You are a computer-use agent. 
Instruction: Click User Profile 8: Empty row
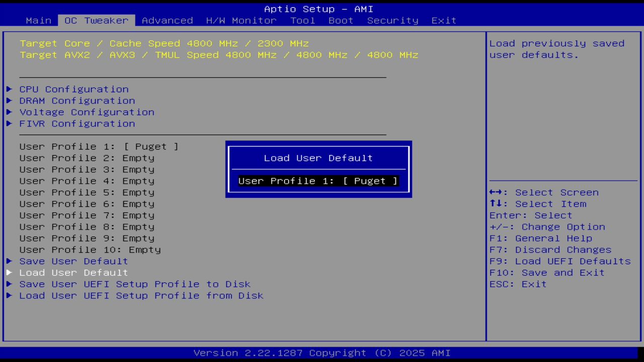coord(87,227)
